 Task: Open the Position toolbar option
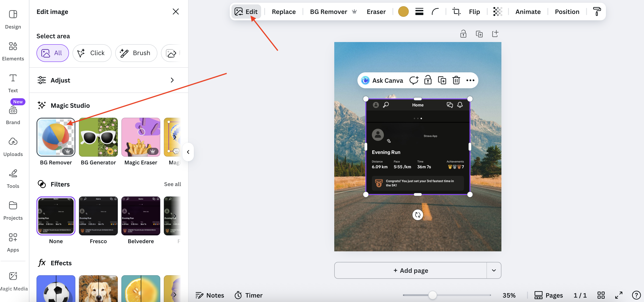pyautogui.click(x=567, y=12)
